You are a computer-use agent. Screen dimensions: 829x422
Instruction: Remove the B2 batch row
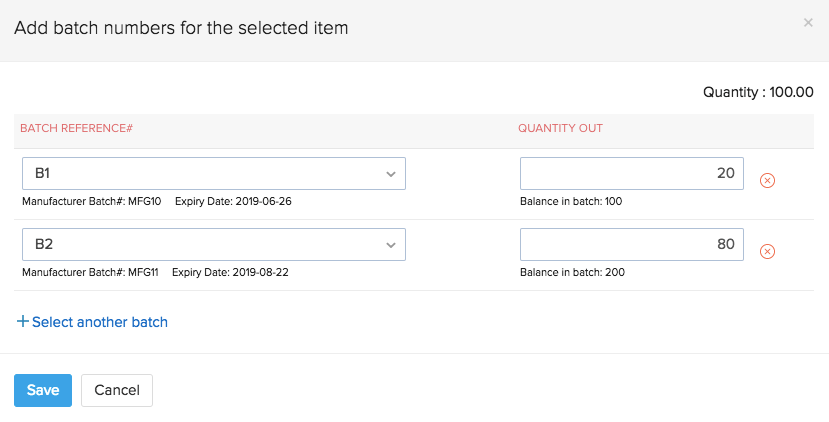coord(768,251)
